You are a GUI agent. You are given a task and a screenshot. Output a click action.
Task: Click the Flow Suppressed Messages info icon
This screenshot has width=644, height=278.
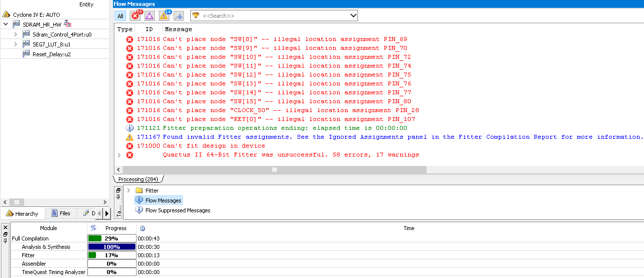point(139,210)
